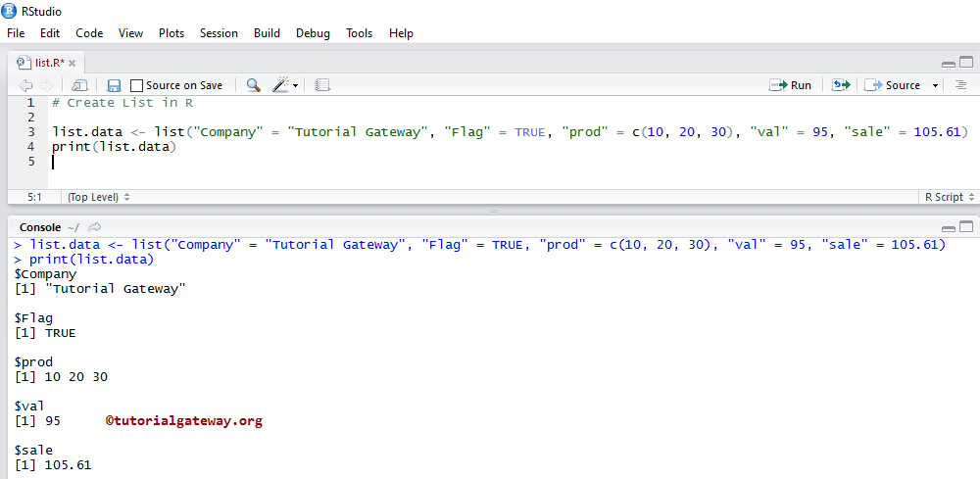
Task: Open the (Top Level) scope selector
Action: [98, 197]
